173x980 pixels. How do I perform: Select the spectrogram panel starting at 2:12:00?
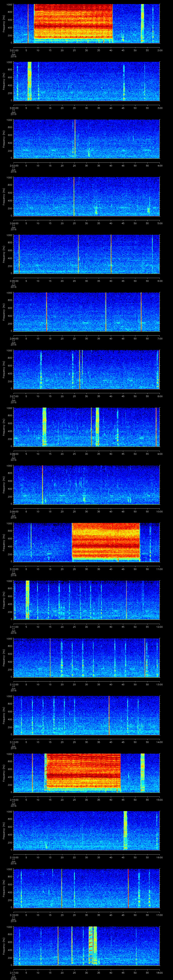pyautogui.click(x=86, y=657)
